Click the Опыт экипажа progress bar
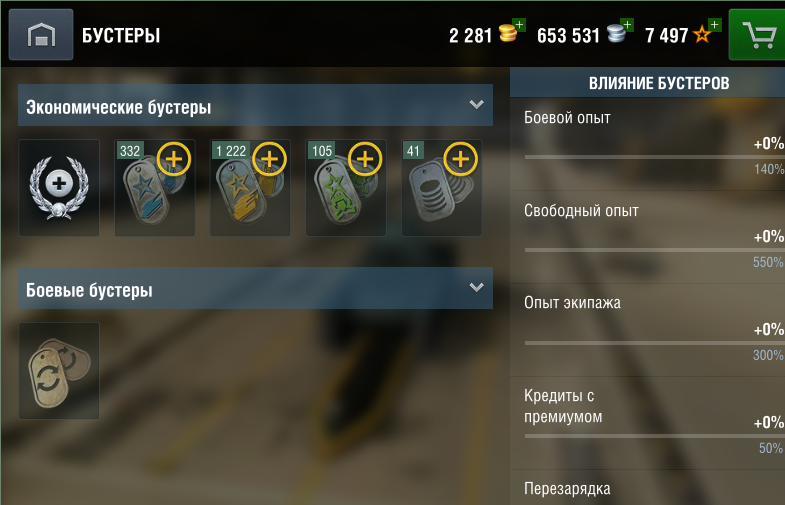 [x=655, y=343]
